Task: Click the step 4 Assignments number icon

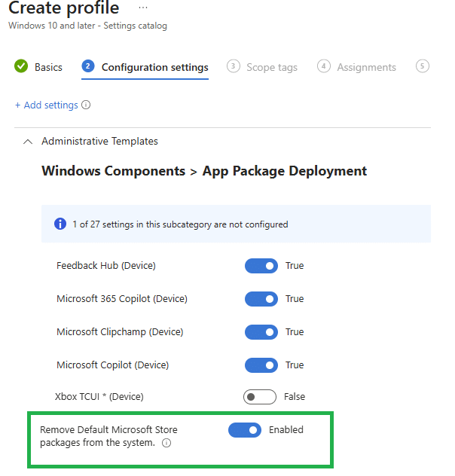Action: 324,66
